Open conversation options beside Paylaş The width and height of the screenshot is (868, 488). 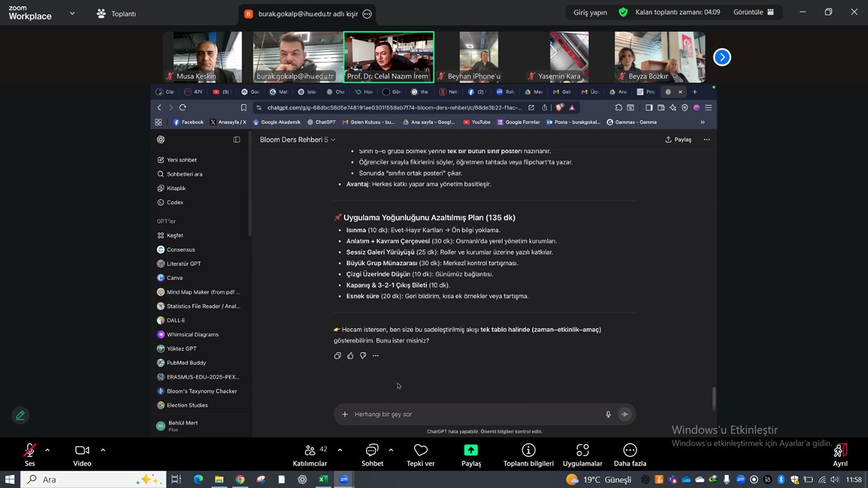point(707,140)
